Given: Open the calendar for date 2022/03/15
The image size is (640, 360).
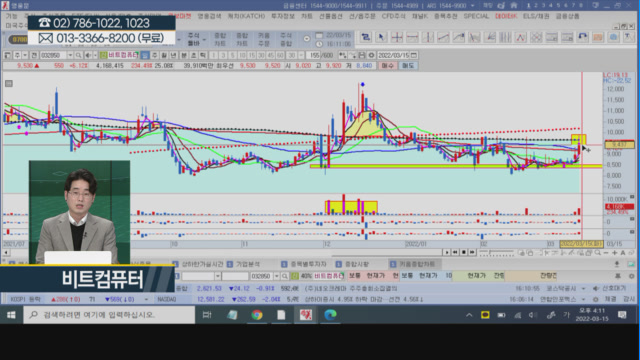Looking at the screenshot, I should [x=414, y=55].
